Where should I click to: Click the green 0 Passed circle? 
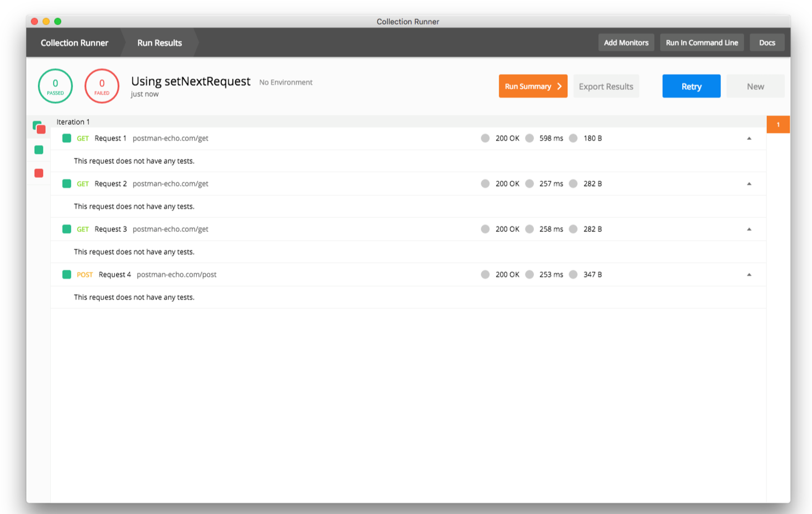point(55,86)
